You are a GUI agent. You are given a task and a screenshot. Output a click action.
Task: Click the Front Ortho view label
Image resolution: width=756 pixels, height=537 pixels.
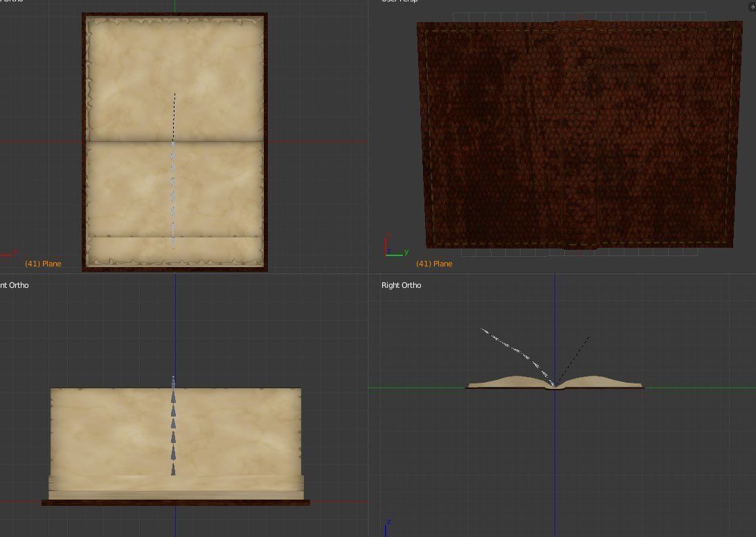click(15, 285)
